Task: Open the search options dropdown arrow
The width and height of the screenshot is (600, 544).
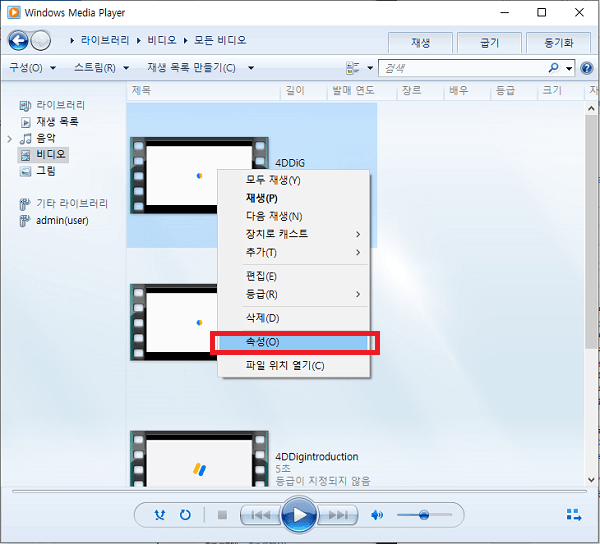Action: (x=569, y=68)
